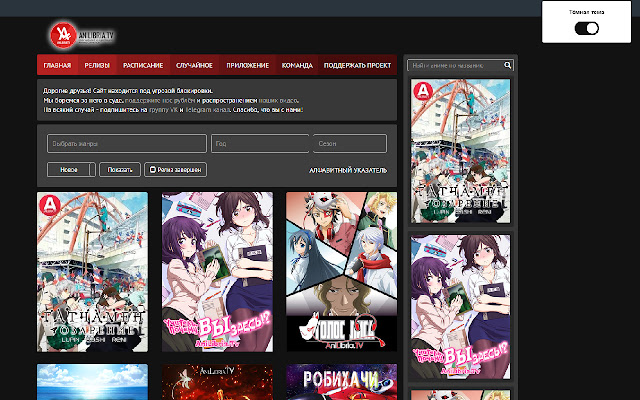This screenshot has height=400, width=640.
Task: Open the Расписание menu item
Action: [x=143, y=65]
